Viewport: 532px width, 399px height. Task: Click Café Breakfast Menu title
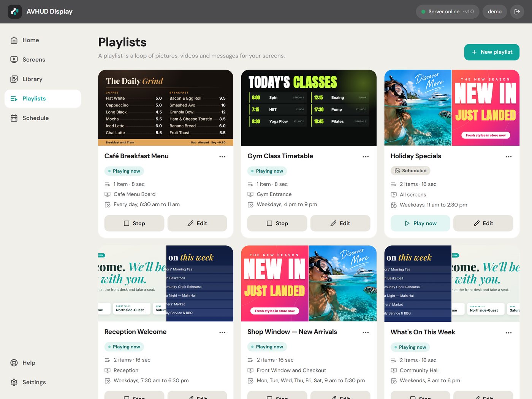pos(136,156)
